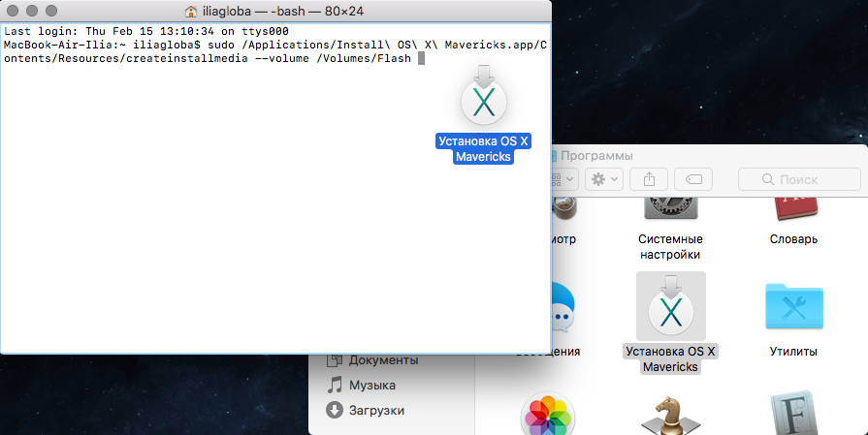Click the dragged Установка OS X Mavericks icon

coord(484,98)
